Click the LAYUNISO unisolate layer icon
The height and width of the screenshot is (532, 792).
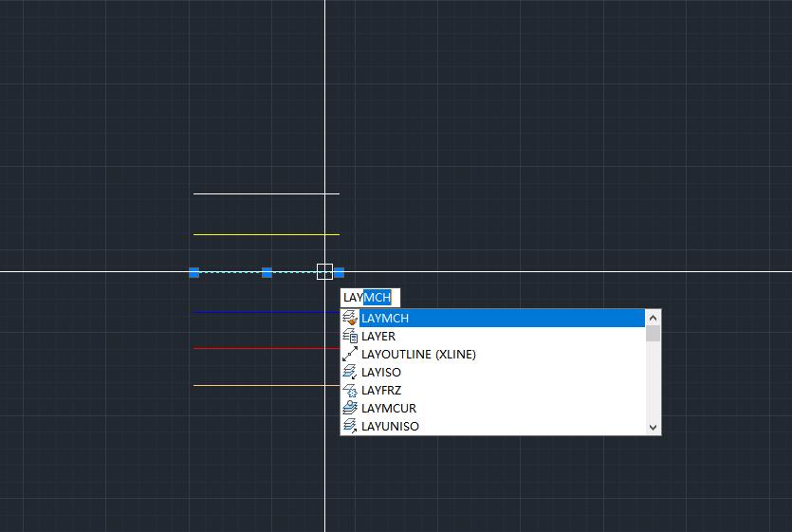point(350,427)
